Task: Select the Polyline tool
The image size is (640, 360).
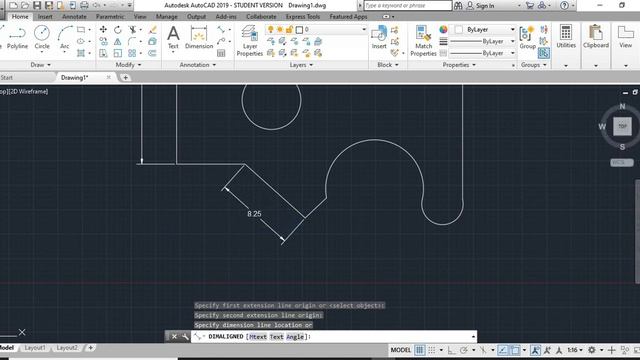Action: coord(17,38)
